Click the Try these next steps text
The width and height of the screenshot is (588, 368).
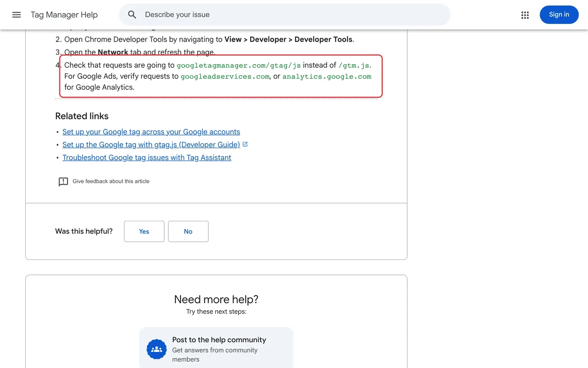[216, 312]
